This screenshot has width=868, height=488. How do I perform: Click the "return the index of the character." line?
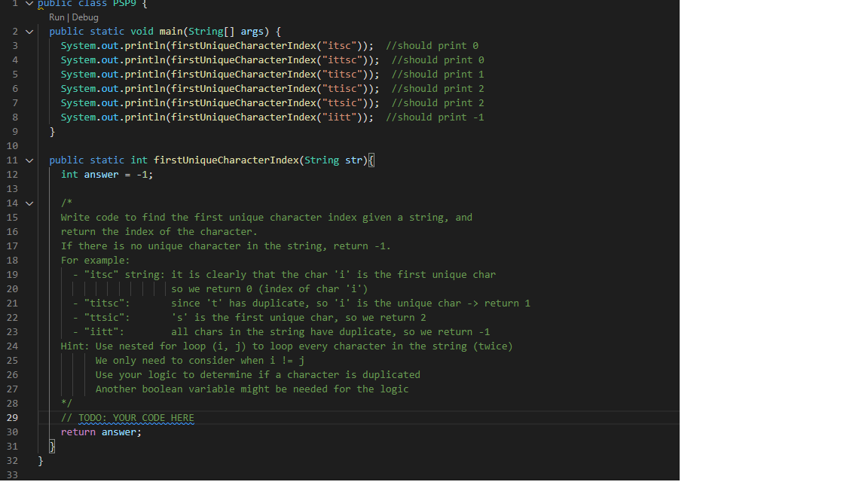coord(159,232)
